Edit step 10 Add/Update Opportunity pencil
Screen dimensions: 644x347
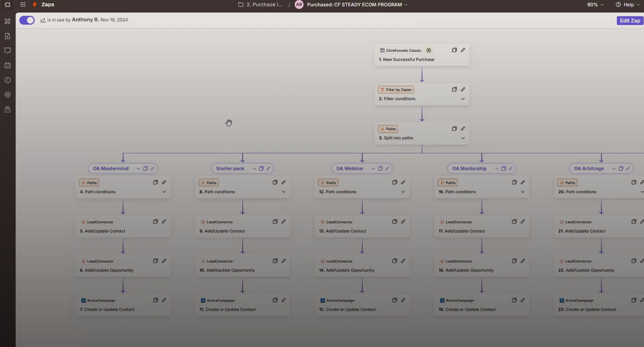click(x=283, y=261)
